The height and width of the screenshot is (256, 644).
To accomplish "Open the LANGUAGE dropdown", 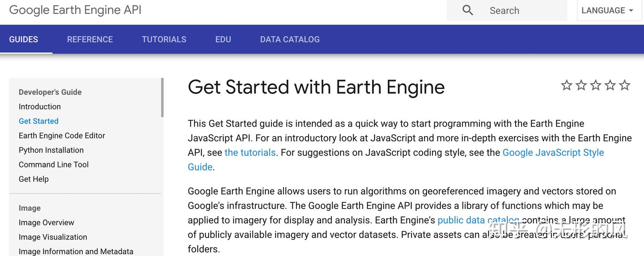I will coord(608,10).
